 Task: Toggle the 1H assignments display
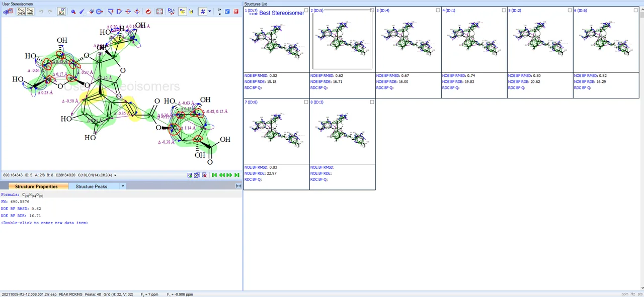click(191, 12)
